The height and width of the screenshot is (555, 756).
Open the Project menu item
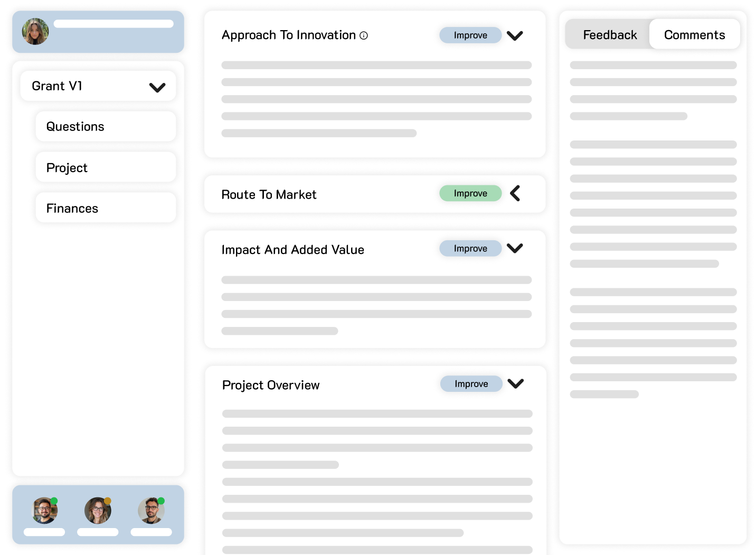point(106,167)
